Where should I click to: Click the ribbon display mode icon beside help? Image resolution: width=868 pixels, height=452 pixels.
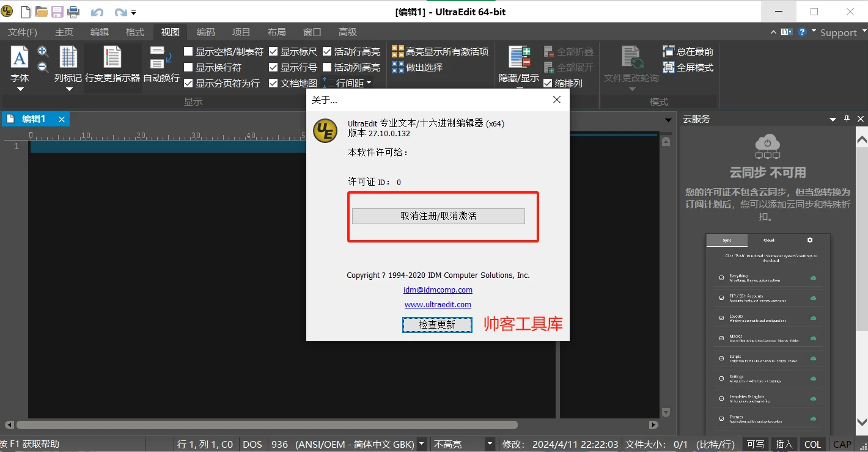pyautogui.click(x=786, y=32)
